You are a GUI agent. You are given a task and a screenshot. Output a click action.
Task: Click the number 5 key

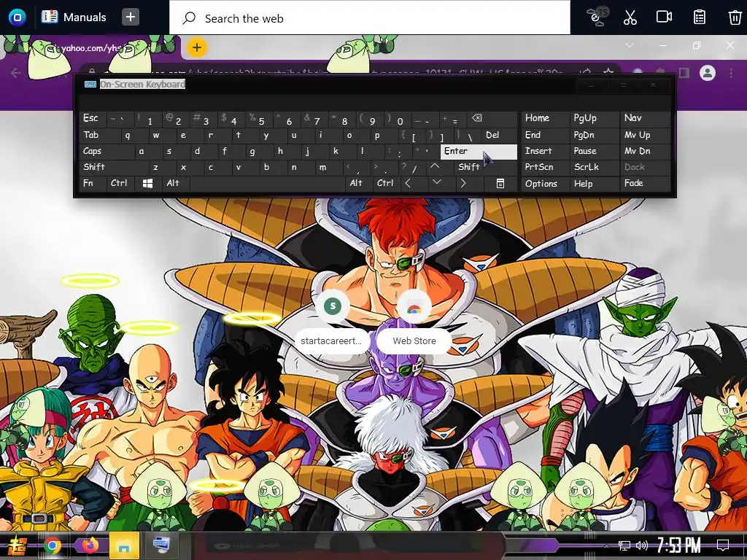[260, 119]
